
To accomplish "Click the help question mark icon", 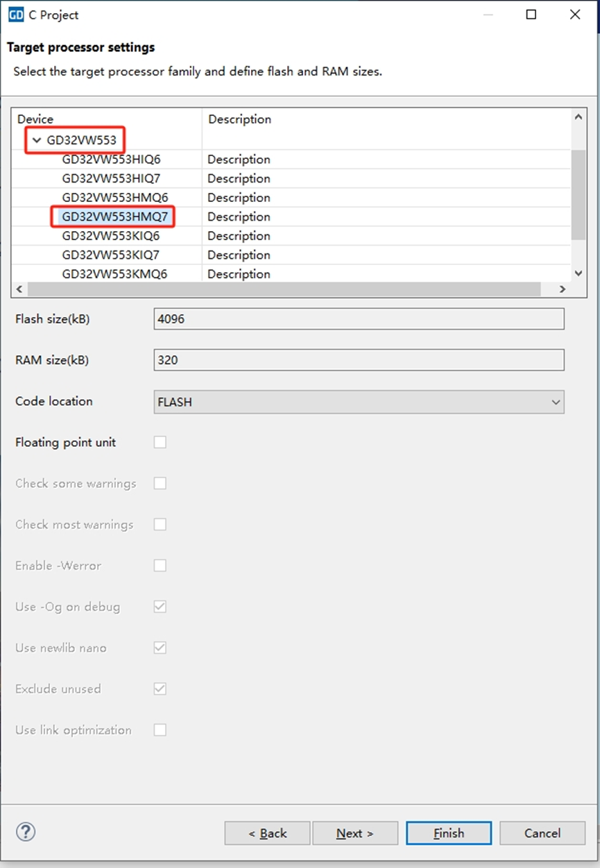I will point(26,832).
